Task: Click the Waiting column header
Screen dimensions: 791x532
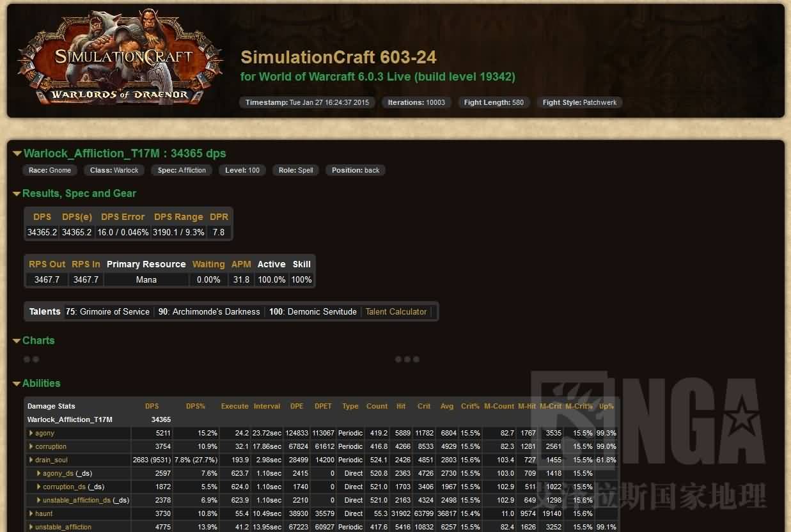Action: click(208, 264)
